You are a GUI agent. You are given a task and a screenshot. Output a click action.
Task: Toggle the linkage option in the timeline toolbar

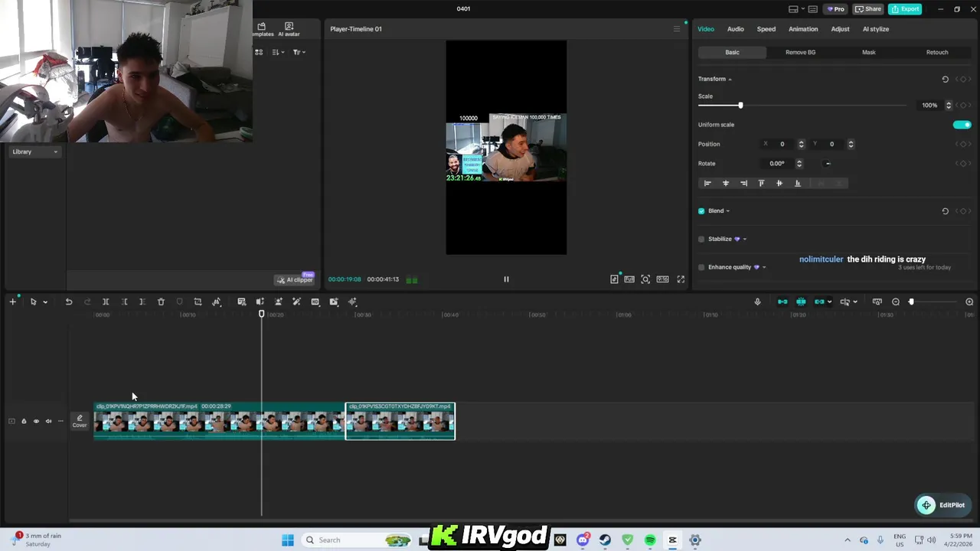pos(819,302)
